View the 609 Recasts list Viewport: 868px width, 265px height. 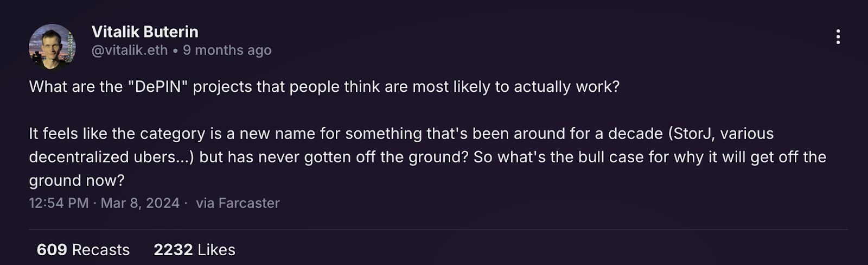tap(83, 250)
